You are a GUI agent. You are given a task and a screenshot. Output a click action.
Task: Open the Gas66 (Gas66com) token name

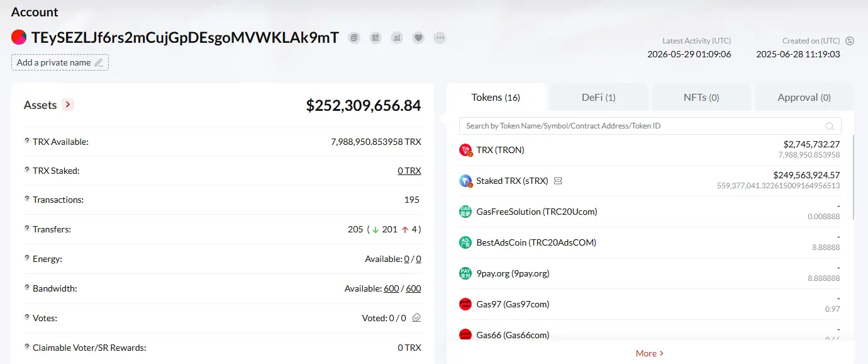coord(513,335)
